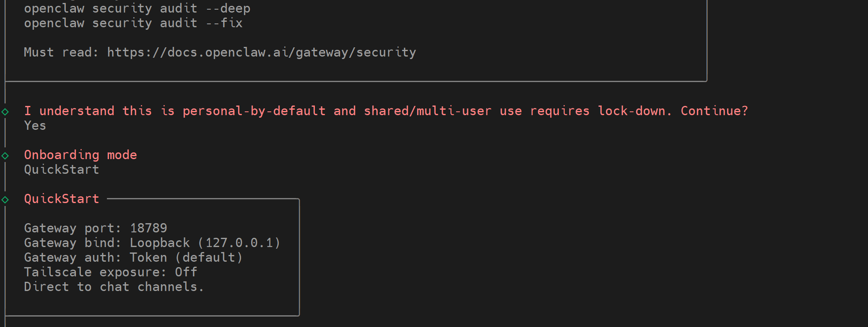This screenshot has height=327, width=868.
Task: Click the diamond marker beside the QuickStart box title
Action: click(x=5, y=200)
